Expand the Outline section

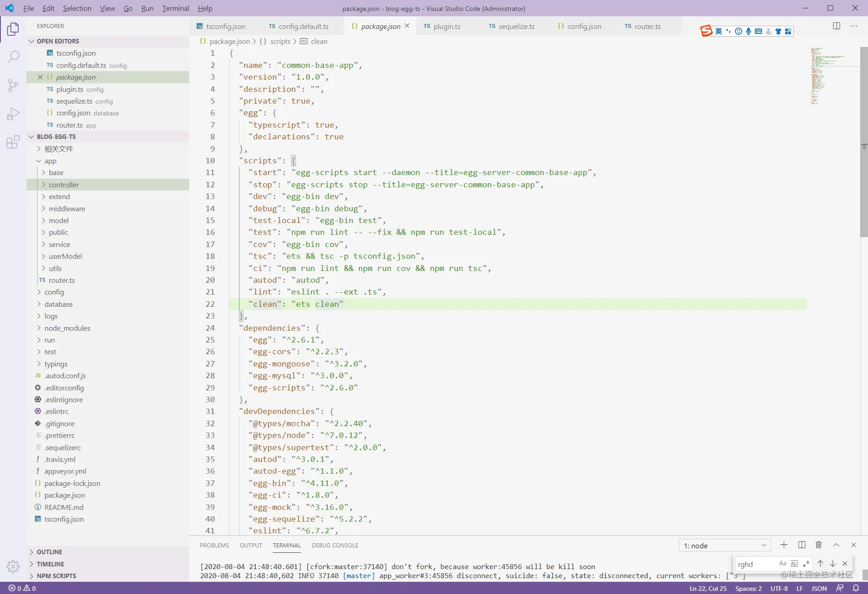pos(108,552)
